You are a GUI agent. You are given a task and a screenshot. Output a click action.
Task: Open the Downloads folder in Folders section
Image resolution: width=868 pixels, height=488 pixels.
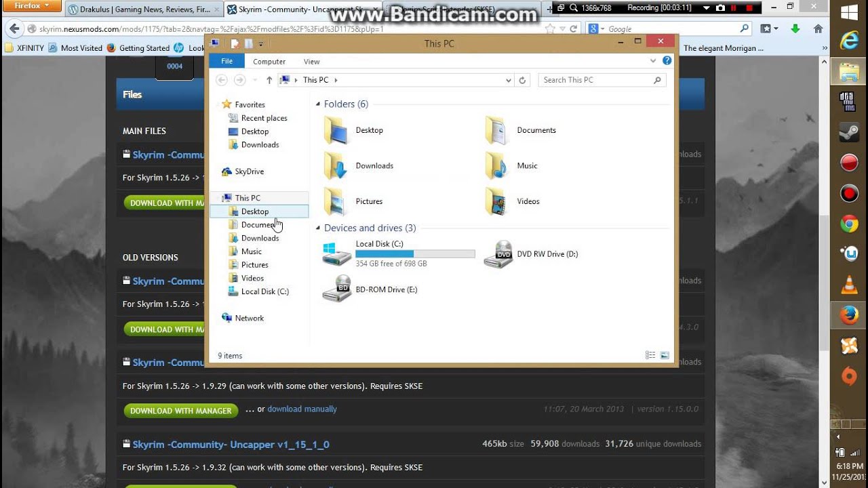[336, 166]
